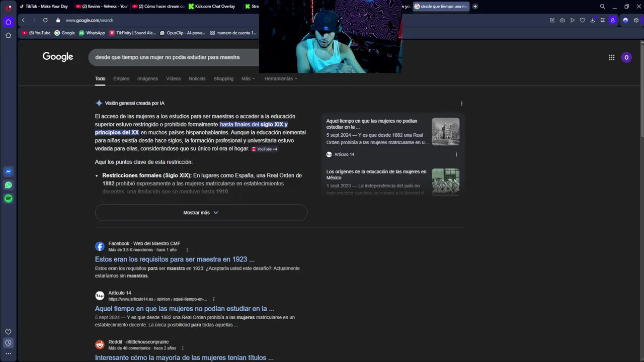Click the search tabs magnifier icon
The height and width of the screenshot is (362, 644).
coord(602,7)
